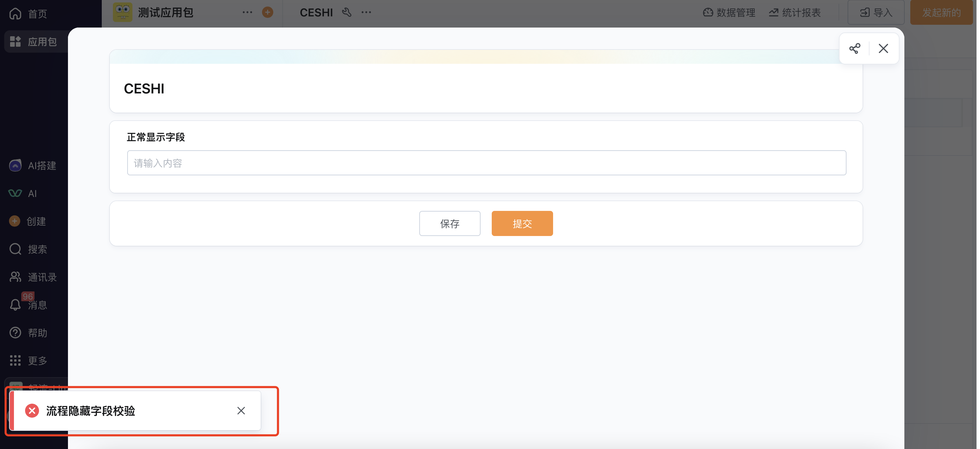Open the AI assistant sidebar item

click(x=23, y=193)
